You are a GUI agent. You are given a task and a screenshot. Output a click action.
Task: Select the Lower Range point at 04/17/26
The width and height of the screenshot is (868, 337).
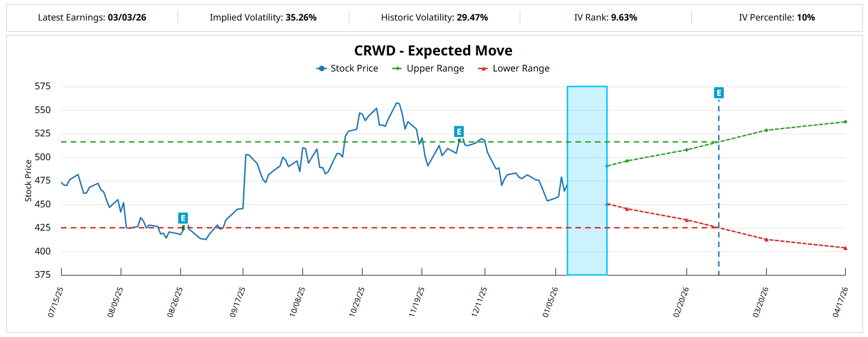(x=845, y=248)
